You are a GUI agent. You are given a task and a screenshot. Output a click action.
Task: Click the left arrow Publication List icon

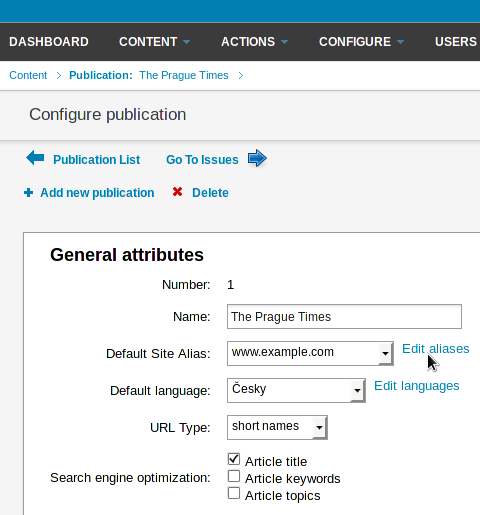tap(35, 158)
